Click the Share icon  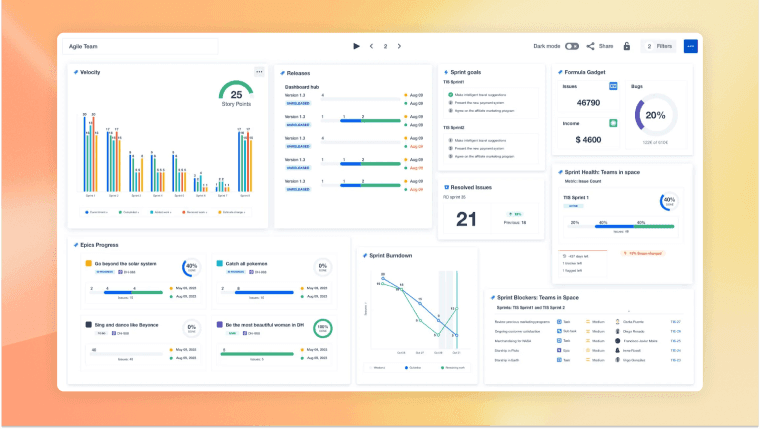coord(590,46)
